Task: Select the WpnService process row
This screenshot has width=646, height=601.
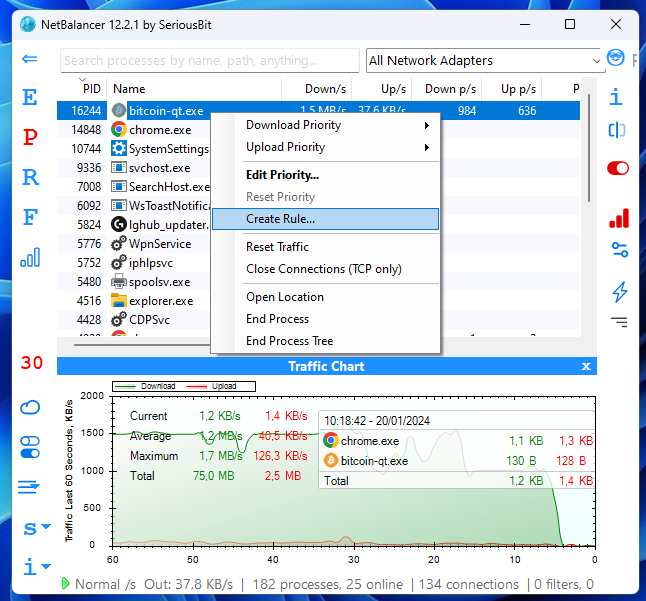Action: tap(134, 244)
